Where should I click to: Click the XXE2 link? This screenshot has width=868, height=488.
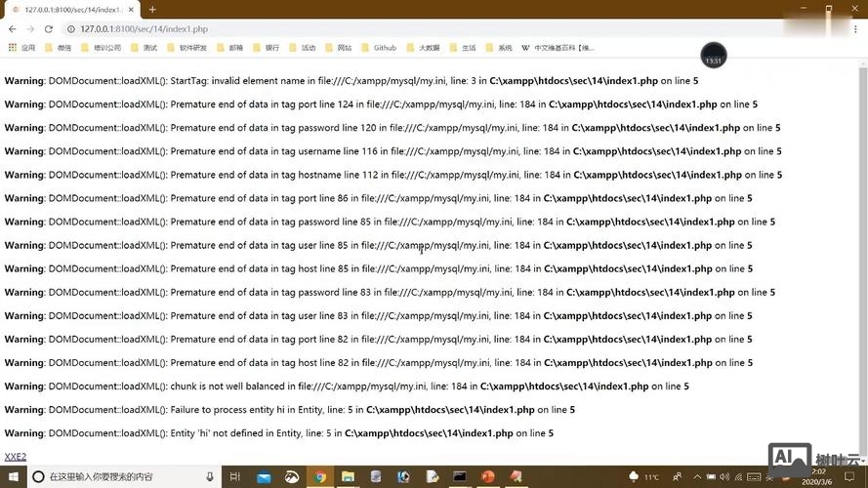click(x=15, y=457)
